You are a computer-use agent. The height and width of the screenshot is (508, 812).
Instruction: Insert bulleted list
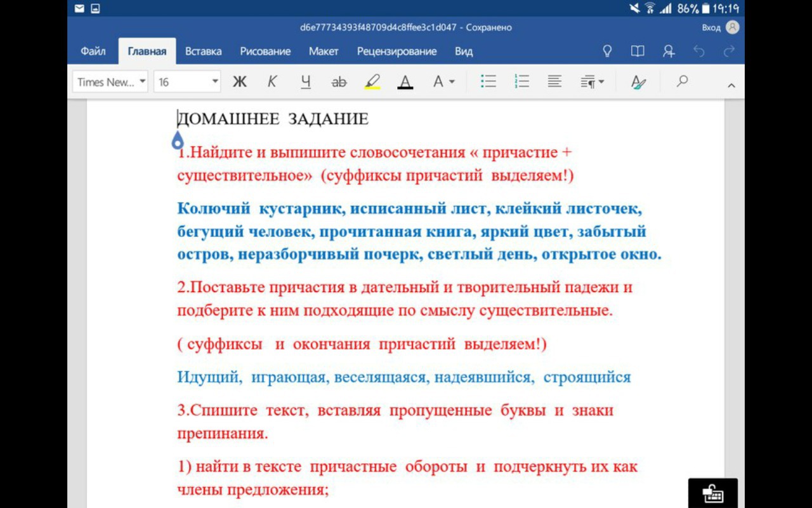pyautogui.click(x=488, y=81)
